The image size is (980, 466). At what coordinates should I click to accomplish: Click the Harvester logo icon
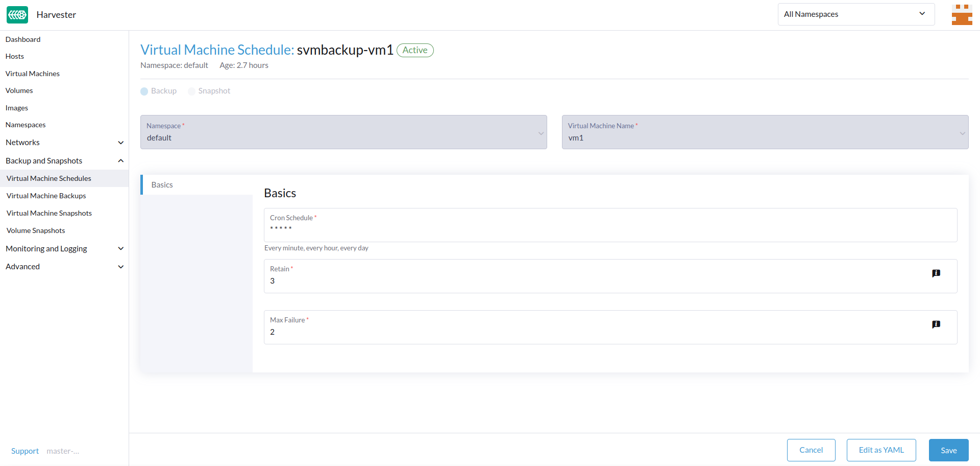coord(17,15)
